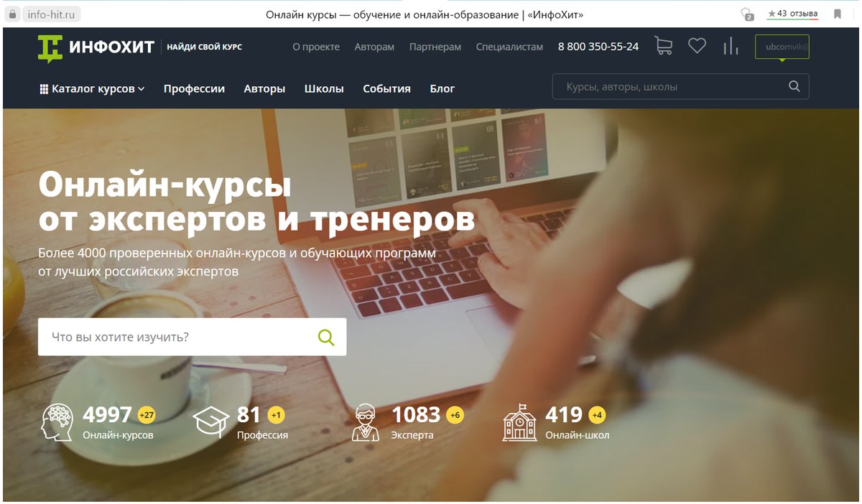
Task: Go to the Блог section
Action: pos(442,89)
